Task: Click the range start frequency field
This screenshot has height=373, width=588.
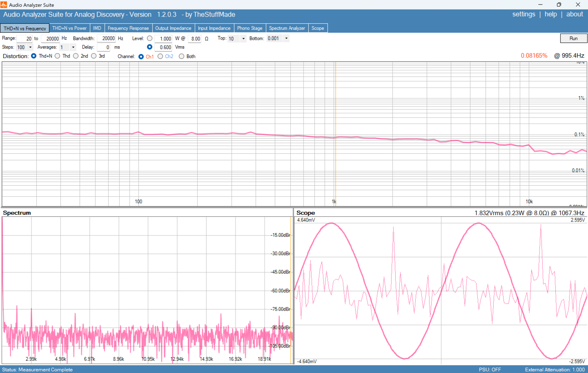Action: pos(24,39)
